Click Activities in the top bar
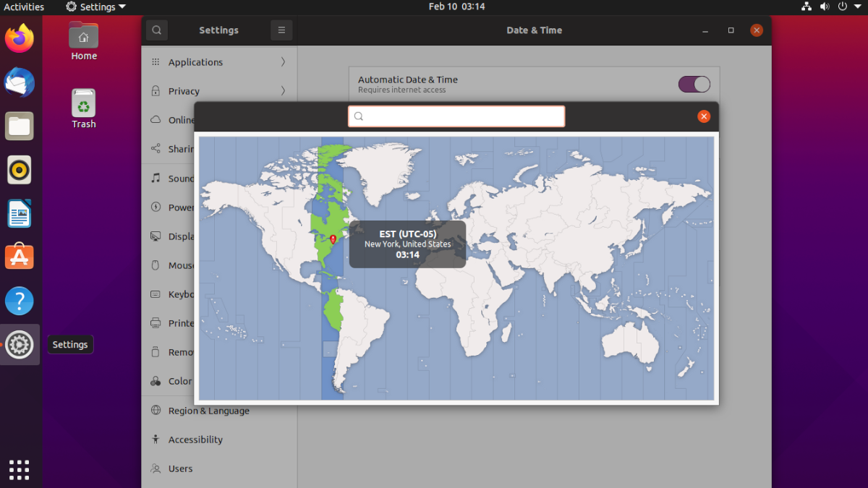Viewport: 868px width, 488px height. 24,7
